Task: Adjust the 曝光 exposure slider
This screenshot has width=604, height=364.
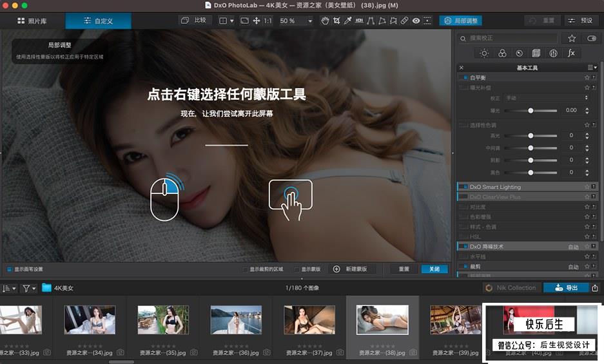Action: click(x=531, y=111)
